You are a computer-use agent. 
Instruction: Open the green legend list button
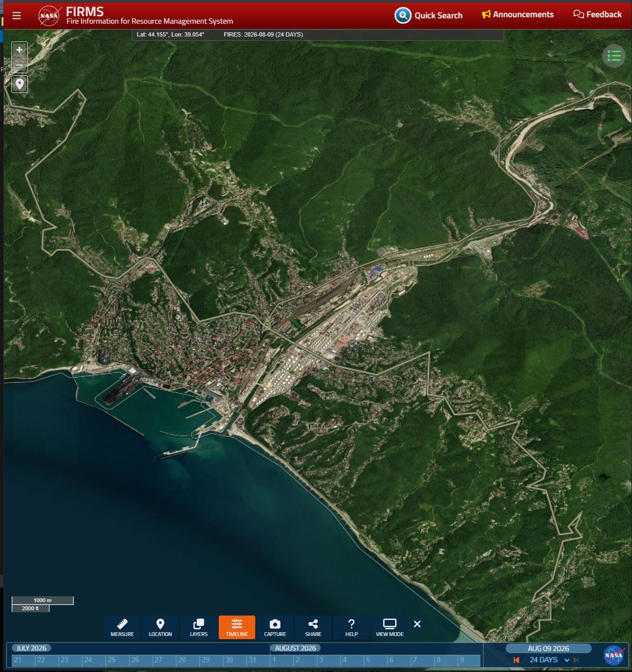[614, 55]
